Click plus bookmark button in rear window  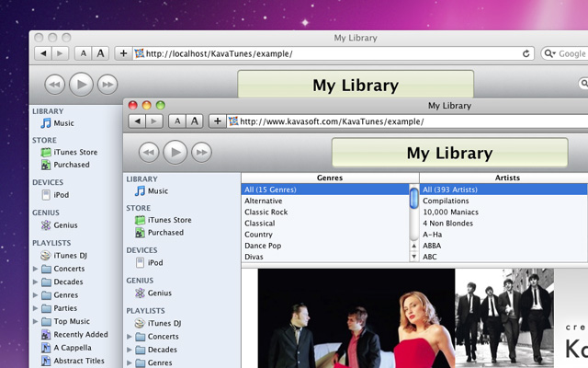(x=123, y=53)
